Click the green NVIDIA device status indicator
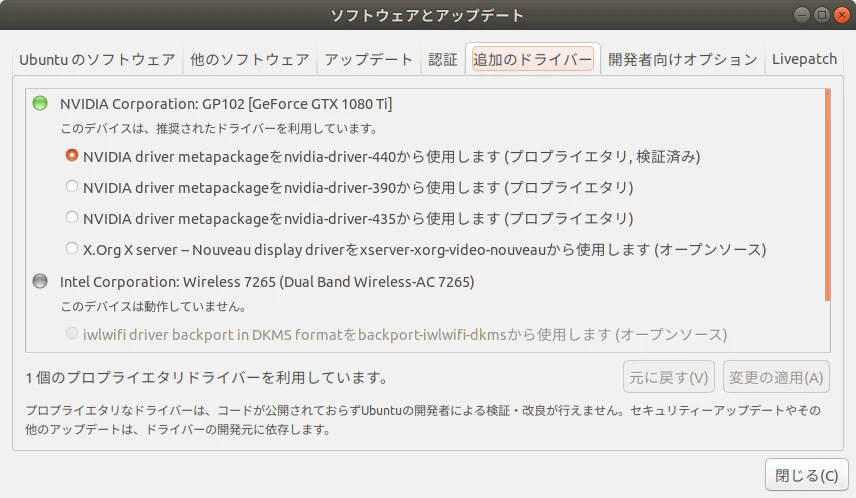Image resolution: width=856 pixels, height=498 pixels. click(40, 103)
